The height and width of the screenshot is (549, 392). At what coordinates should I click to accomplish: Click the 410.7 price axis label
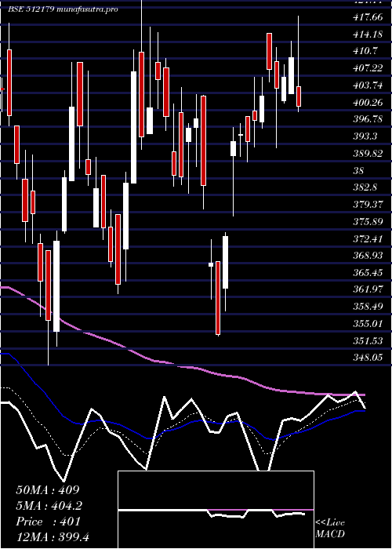tap(366, 51)
